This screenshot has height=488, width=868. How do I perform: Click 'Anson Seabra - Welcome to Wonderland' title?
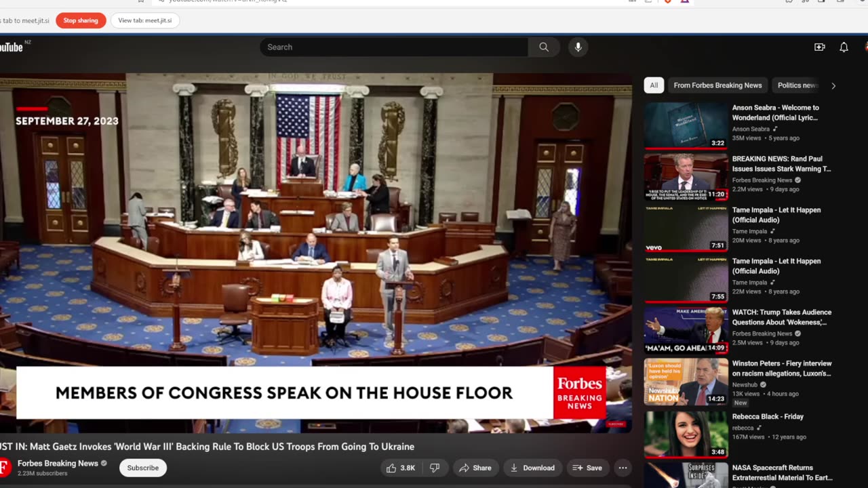(x=775, y=113)
